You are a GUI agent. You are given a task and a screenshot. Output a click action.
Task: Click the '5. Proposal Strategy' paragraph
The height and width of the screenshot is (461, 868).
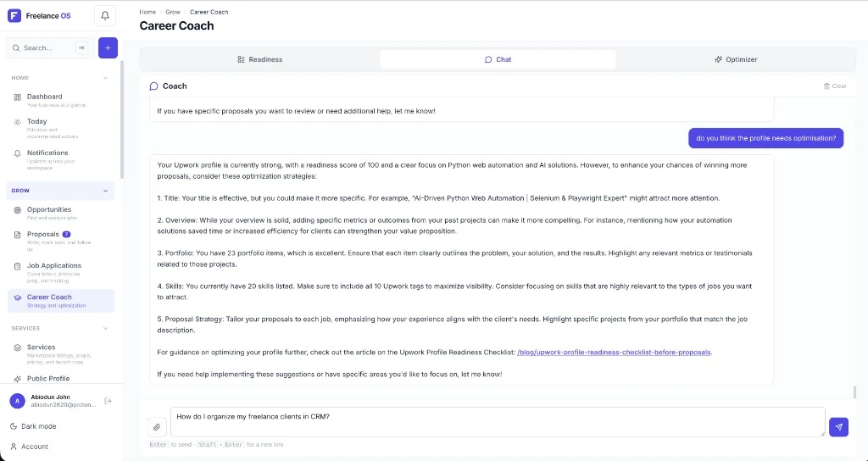click(454, 325)
